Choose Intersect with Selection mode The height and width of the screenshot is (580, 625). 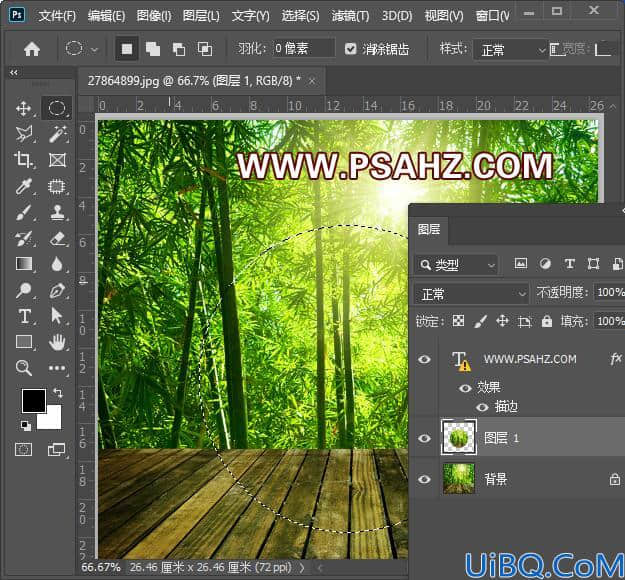coord(205,49)
